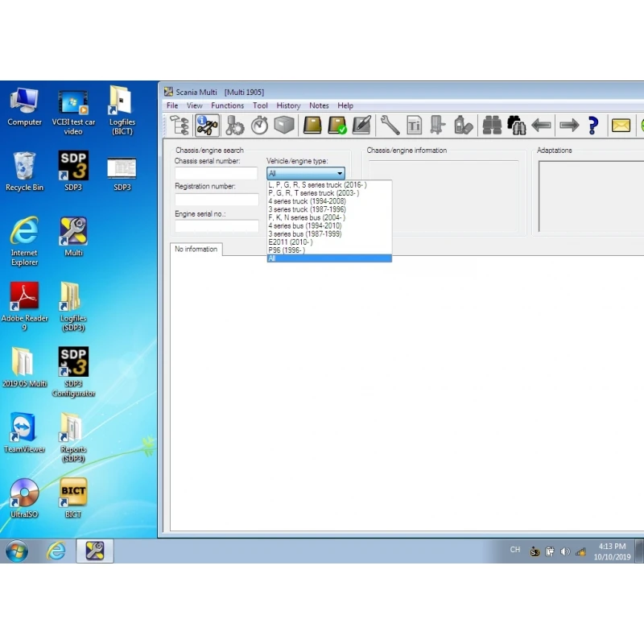Open the notepad with pen icon
The width and height of the screenshot is (644, 644).
pos(361,125)
